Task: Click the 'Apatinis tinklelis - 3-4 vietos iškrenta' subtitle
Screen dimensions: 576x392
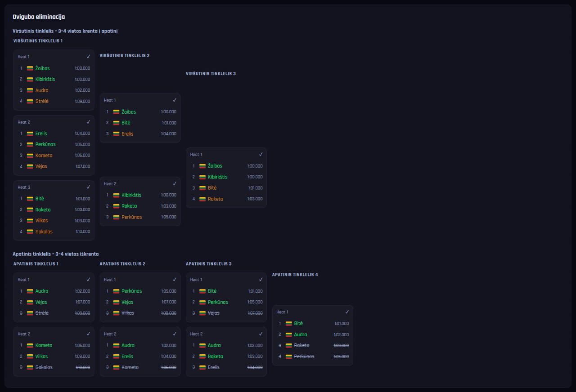Action: pos(55,254)
